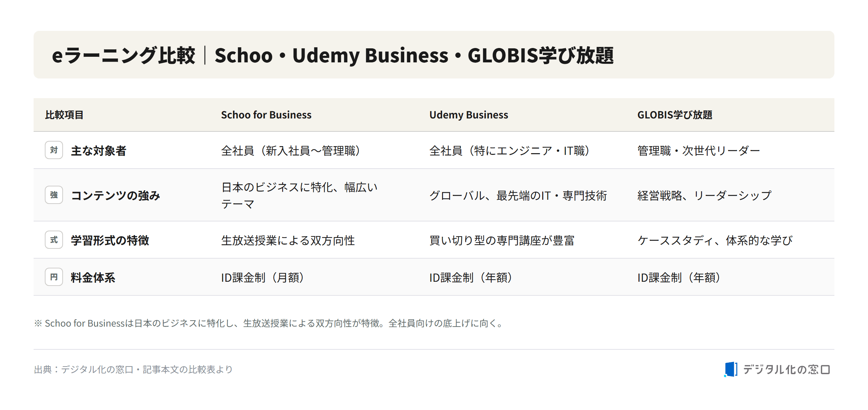
Task: Click the blue デジタル化の窓口 logo icon
Action: tap(730, 369)
